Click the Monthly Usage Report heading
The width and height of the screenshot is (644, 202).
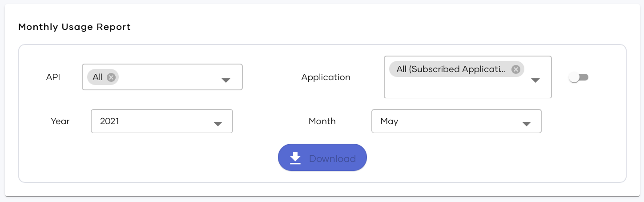click(74, 27)
